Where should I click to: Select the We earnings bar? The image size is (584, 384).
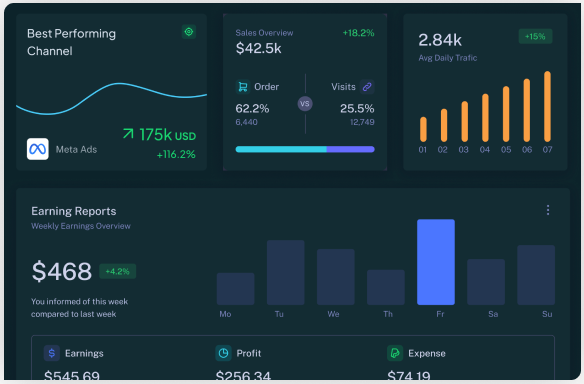point(336,277)
